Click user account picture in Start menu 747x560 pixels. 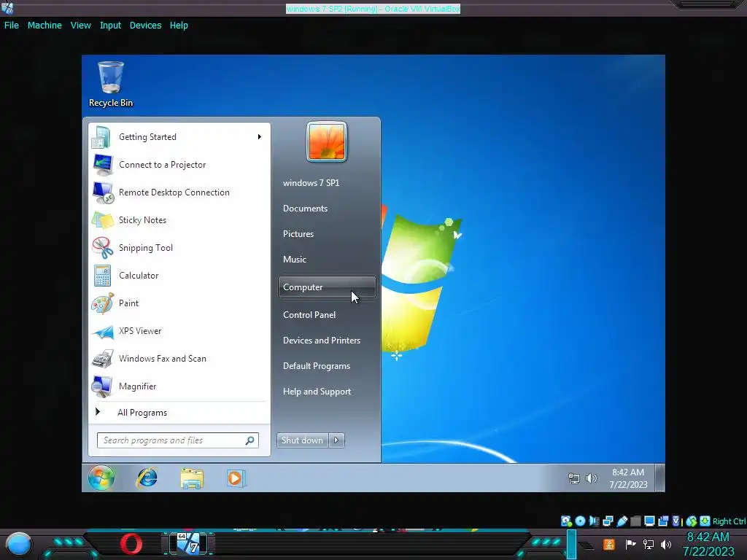tap(326, 142)
